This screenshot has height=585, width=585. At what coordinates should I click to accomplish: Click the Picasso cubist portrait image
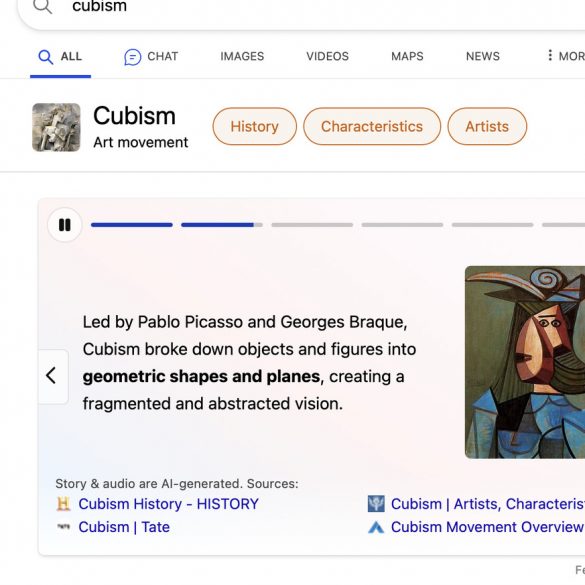525,362
